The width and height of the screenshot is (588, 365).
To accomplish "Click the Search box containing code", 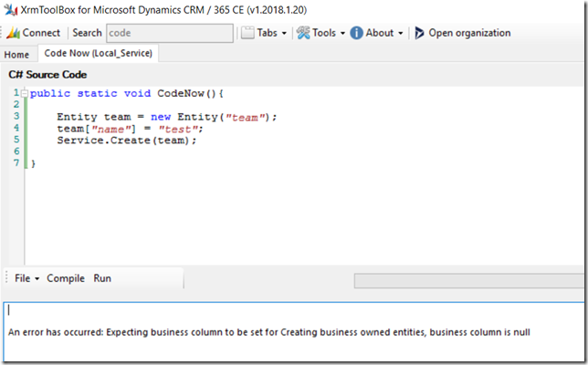I will tap(170, 33).
